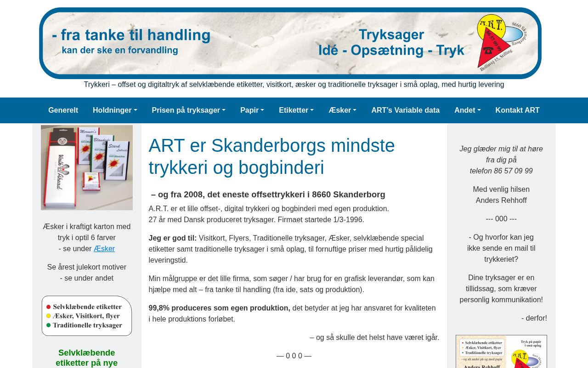Click 'Firmaet startede 1/3-1996' text line
This screenshot has height=368, width=588.
(321, 220)
